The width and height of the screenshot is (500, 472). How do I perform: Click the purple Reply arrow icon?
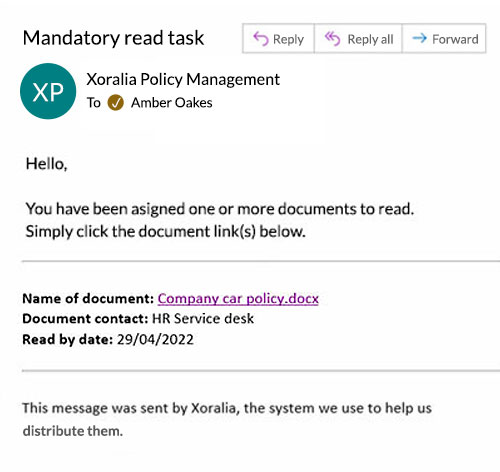pos(261,39)
